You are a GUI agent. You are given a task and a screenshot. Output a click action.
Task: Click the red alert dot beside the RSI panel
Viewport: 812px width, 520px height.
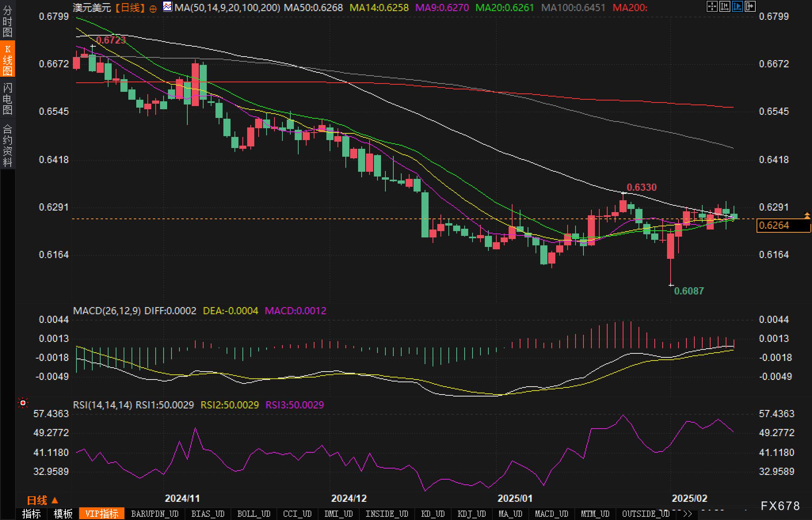(23, 402)
